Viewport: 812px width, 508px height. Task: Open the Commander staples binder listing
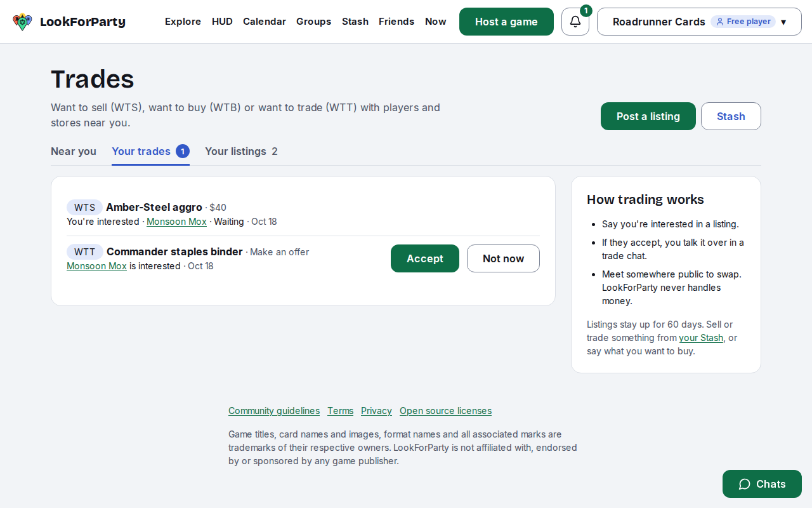point(174,251)
